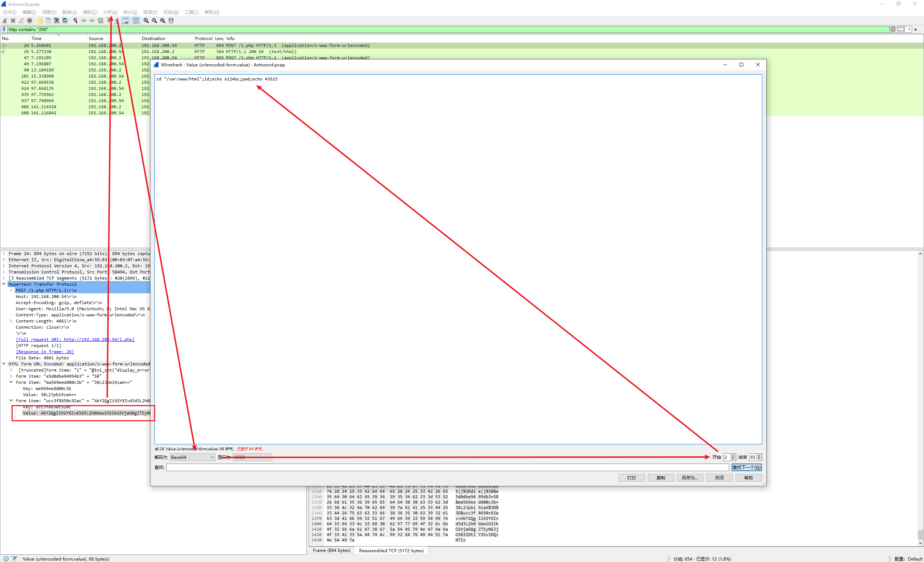This screenshot has height=562, width=924.
Task: Collapse the Hypertext Transfer Protocol node
Action: [x=4, y=284]
